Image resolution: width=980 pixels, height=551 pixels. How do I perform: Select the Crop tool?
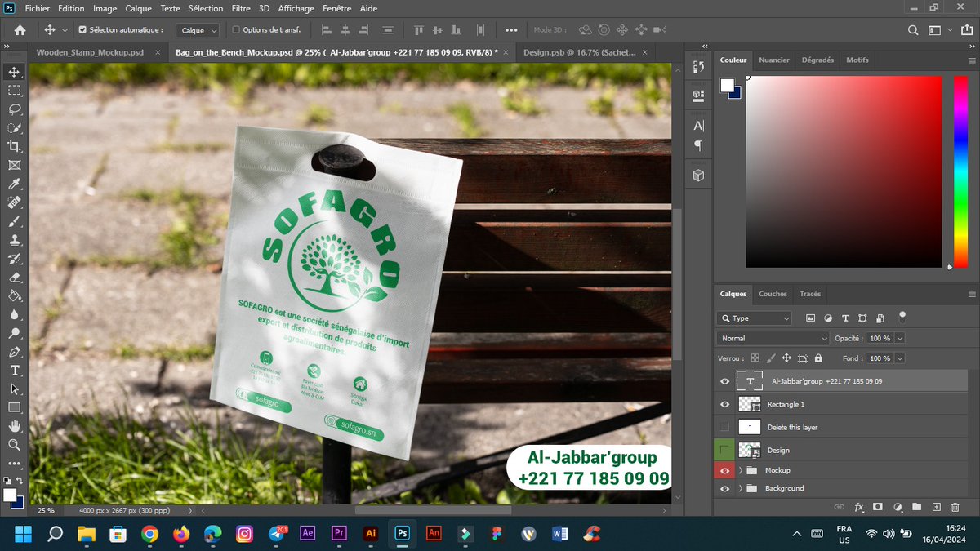14,146
